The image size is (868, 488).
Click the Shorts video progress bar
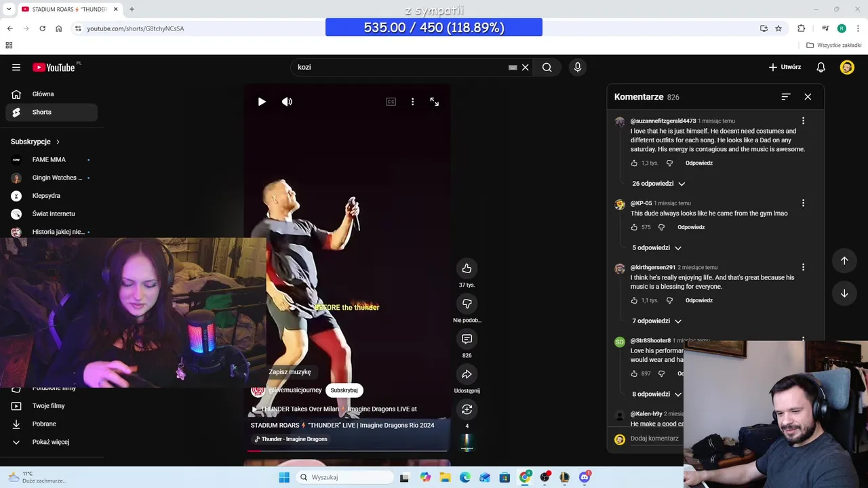[347, 450]
